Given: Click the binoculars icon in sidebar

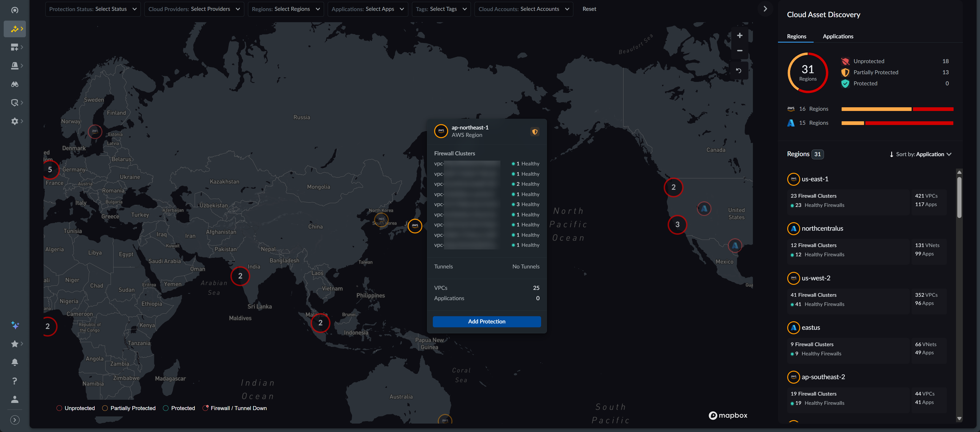Looking at the screenshot, I should click(x=15, y=84).
